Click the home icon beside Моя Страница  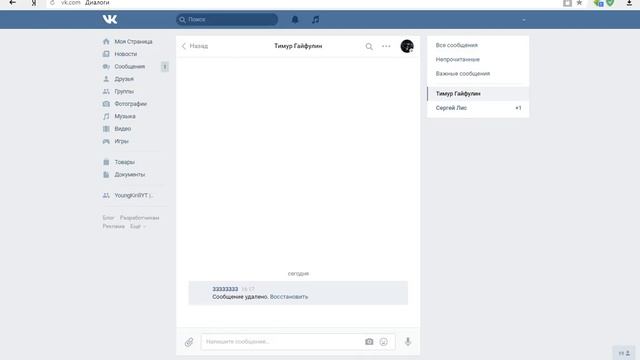click(x=106, y=42)
